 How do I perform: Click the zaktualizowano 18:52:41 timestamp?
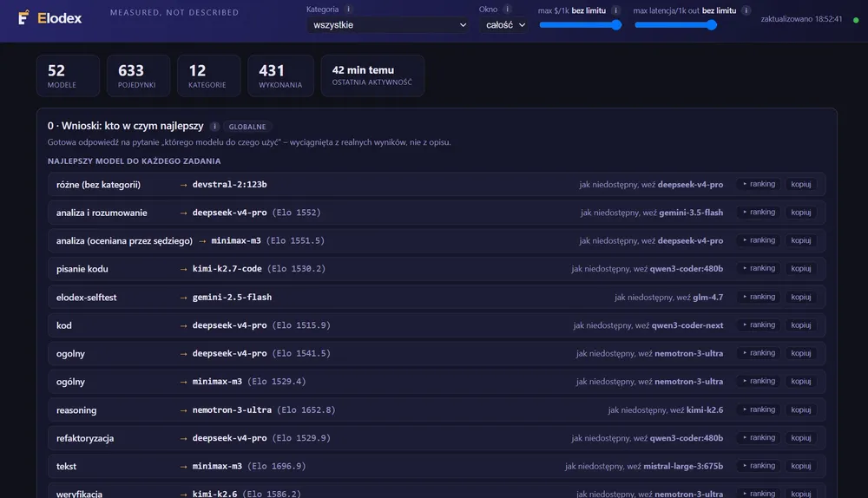pos(801,19)
